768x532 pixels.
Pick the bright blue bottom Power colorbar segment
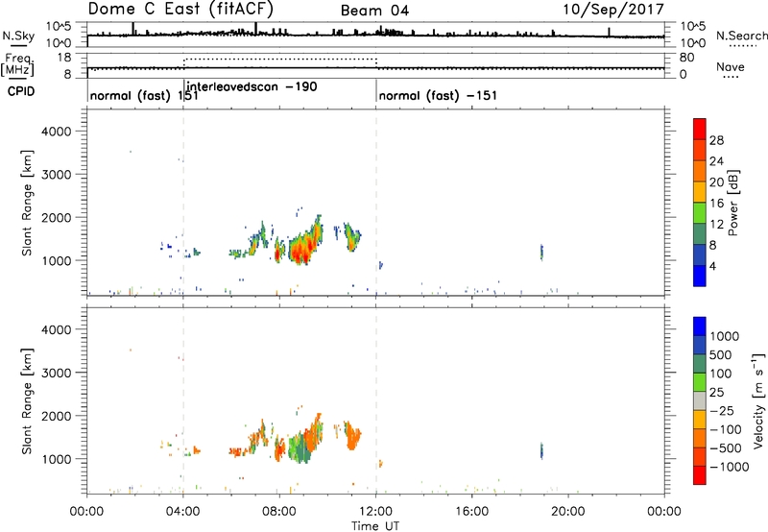click(x=700, y=276)
